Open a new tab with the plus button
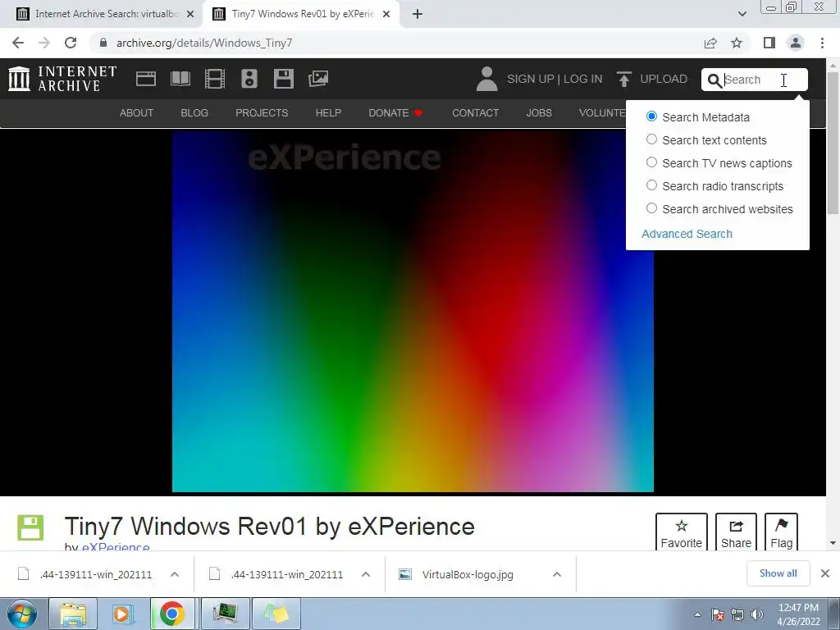This screenshot has width=840, height=630. pos(418,14)
